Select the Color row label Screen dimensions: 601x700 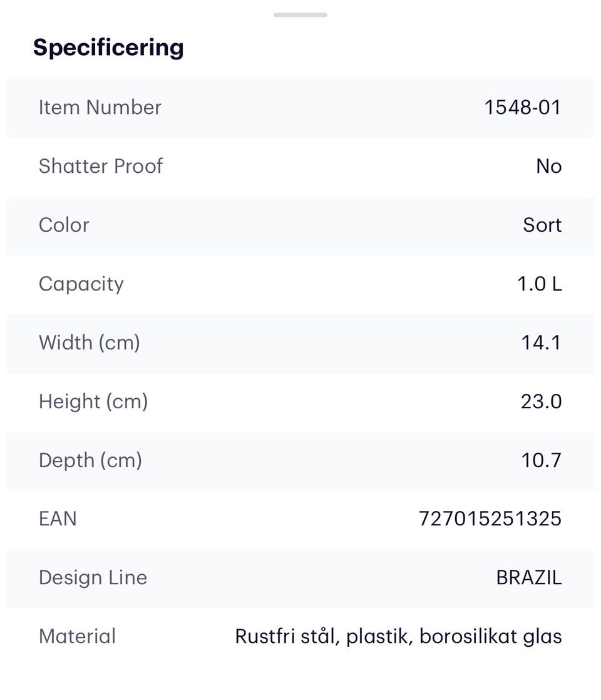click(x=64, y=225)
